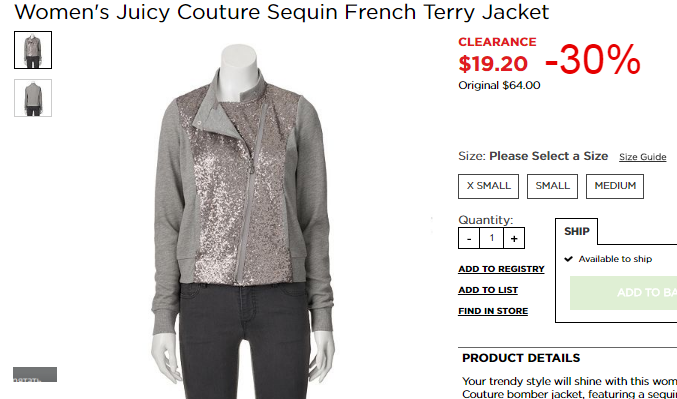Select the front view jacket thumbnail
This screenshot has height=399, width=677.
(x=33, y=50)
